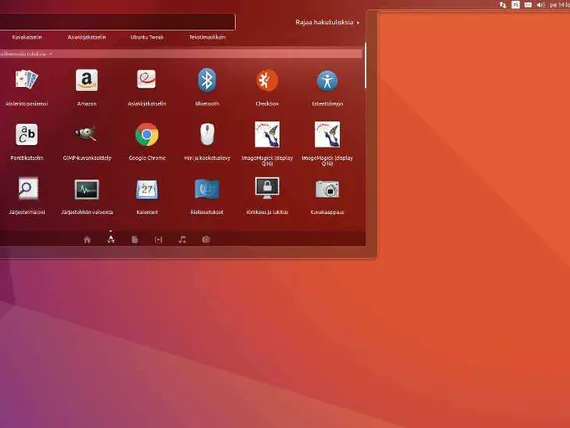Switch to the Home lens

pos(87,239)
